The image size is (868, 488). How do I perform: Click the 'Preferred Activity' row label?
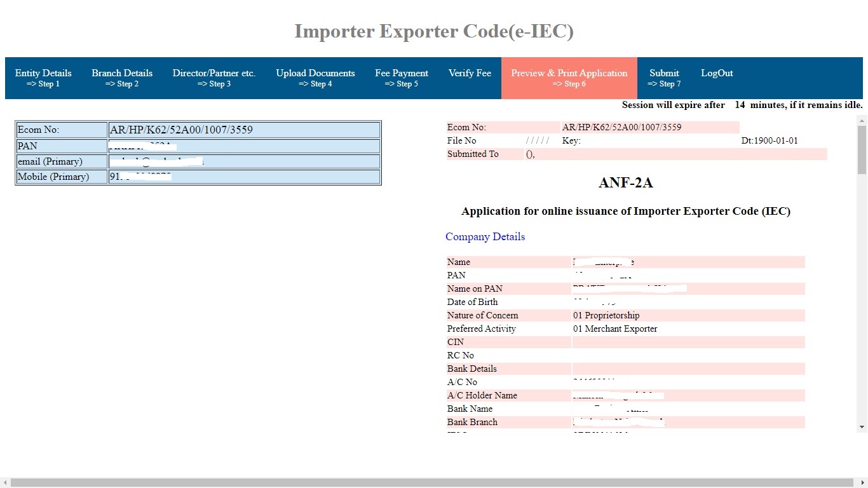point(481,329)
